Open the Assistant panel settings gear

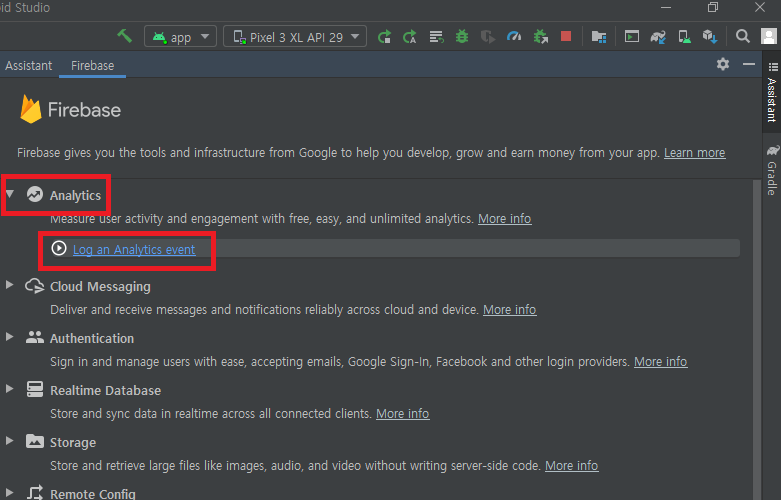[x=723, y=64]
